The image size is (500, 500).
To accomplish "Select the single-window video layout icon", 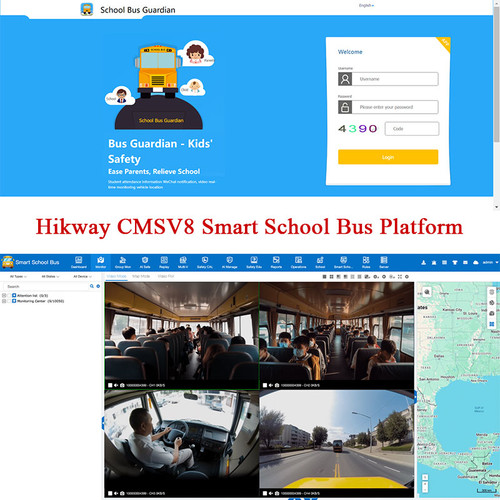I will 324,277.
